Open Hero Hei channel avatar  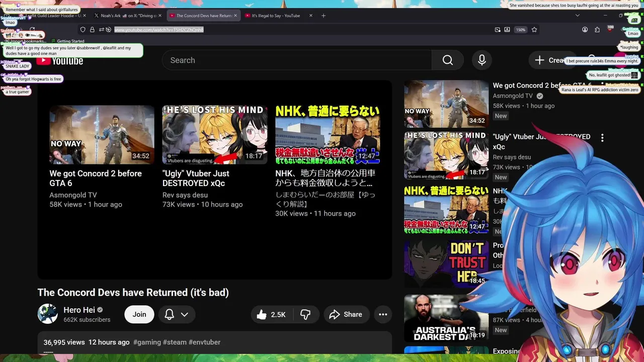click(47, 314)
